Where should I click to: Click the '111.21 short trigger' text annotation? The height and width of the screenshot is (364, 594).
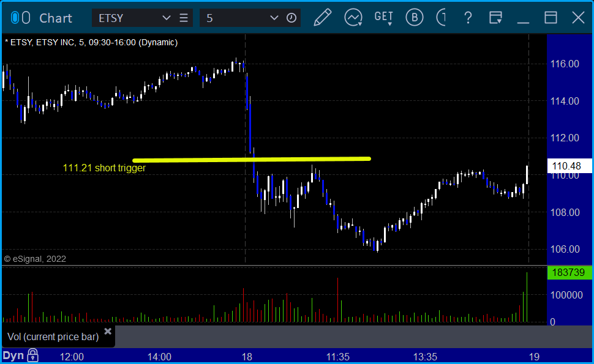(x=104, y=168)
